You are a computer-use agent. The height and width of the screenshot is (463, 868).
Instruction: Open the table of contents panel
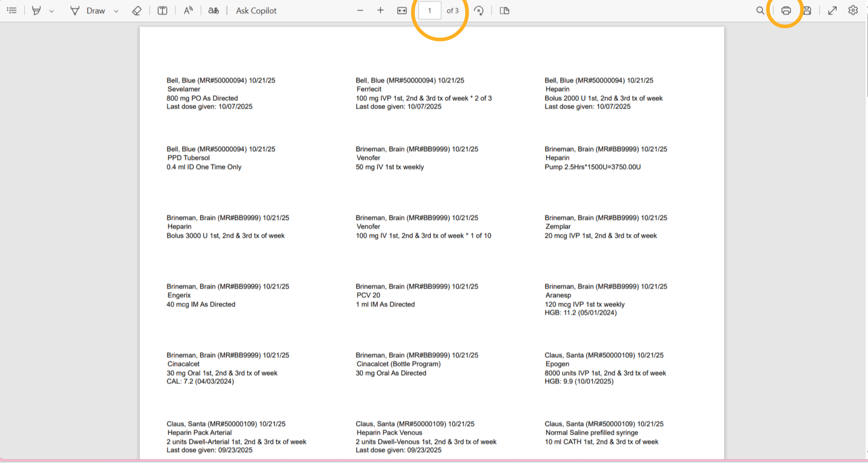(12, 10)
